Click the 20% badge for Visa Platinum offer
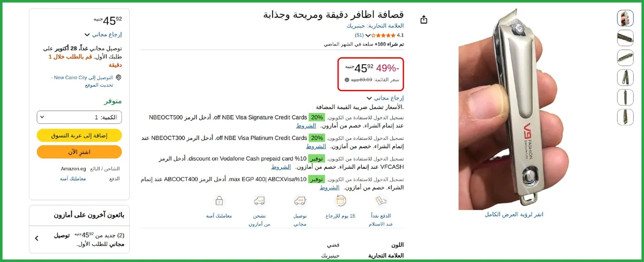Image resolution: width=644 pixels, height=262 pixels. coord(317,138)
